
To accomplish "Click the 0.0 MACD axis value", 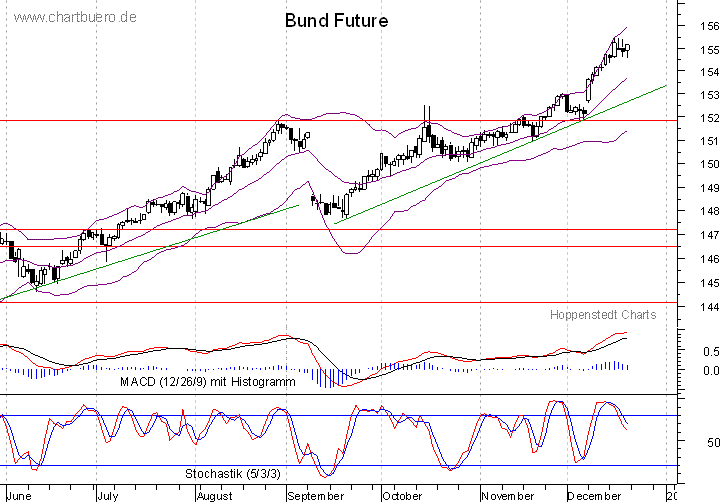I will click(x=711, y=371).
